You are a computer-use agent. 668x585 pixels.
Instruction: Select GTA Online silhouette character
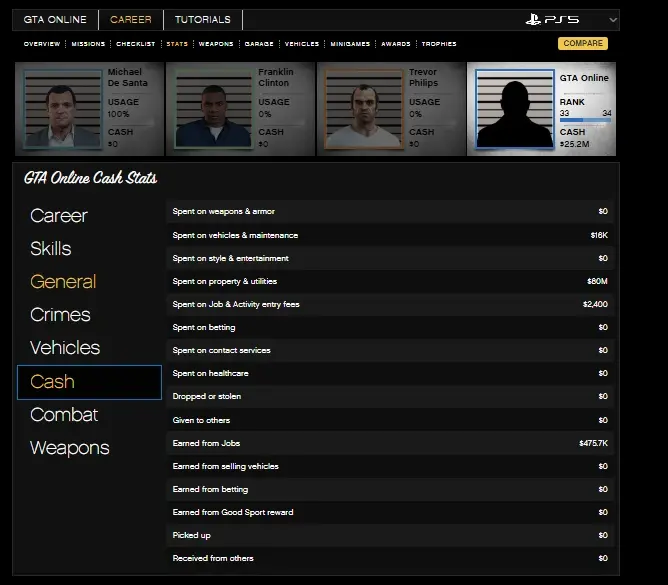[514, 110]
